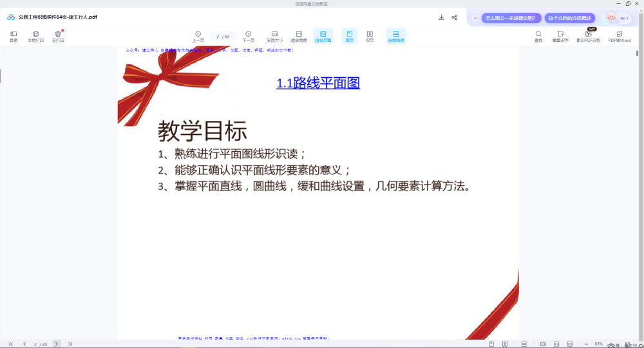Screen dimensions: 644x348
Task: Click actual size 1:1 icon in status bar
Action: point(543,344)
